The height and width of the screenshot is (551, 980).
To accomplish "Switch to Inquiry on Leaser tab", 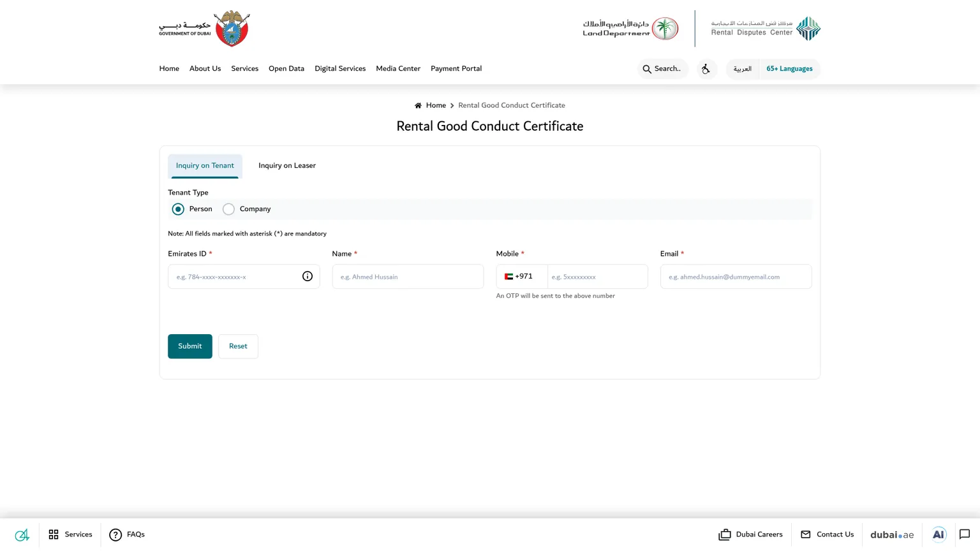I will (x=287, y=166).
